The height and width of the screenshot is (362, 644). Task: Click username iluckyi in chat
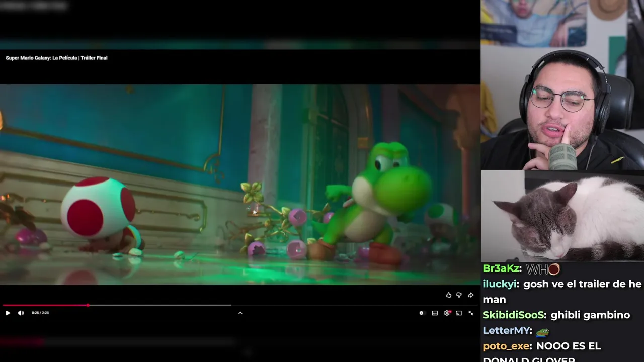click(x=500, y=284)
